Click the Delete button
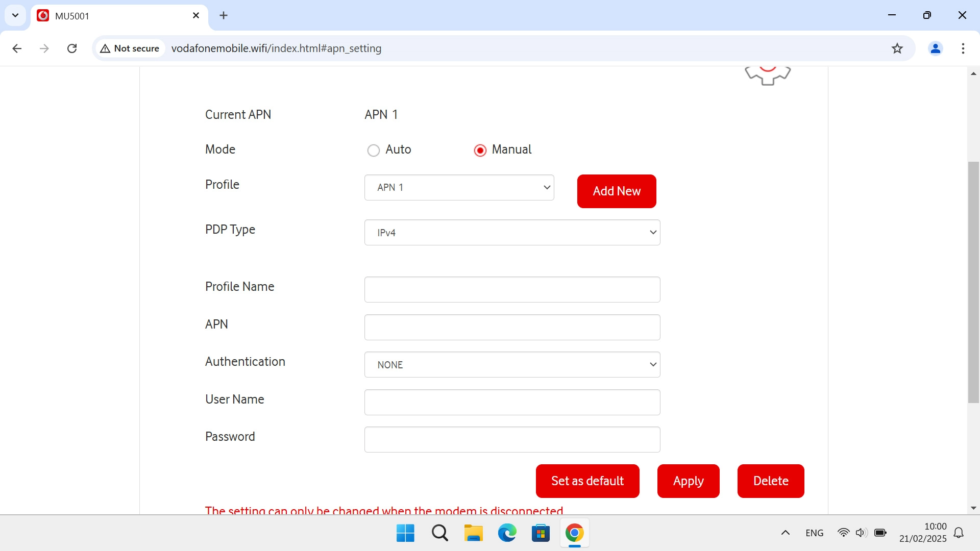 770,481
